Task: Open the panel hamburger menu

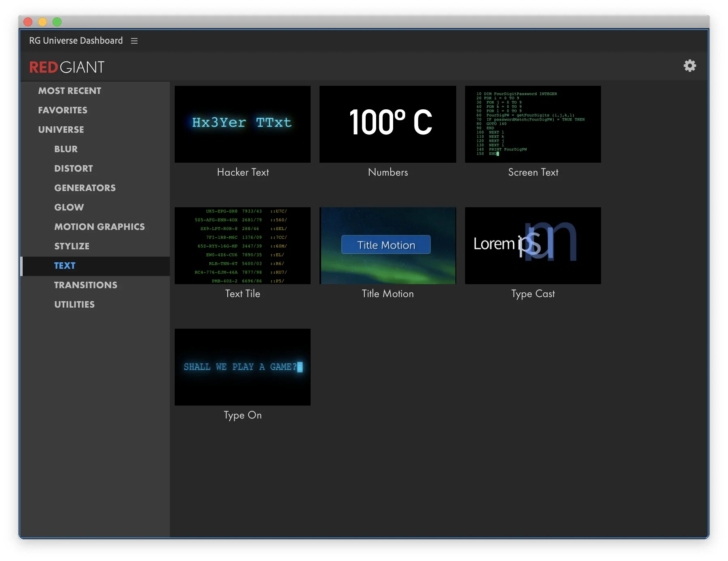Action: [134, 41]
